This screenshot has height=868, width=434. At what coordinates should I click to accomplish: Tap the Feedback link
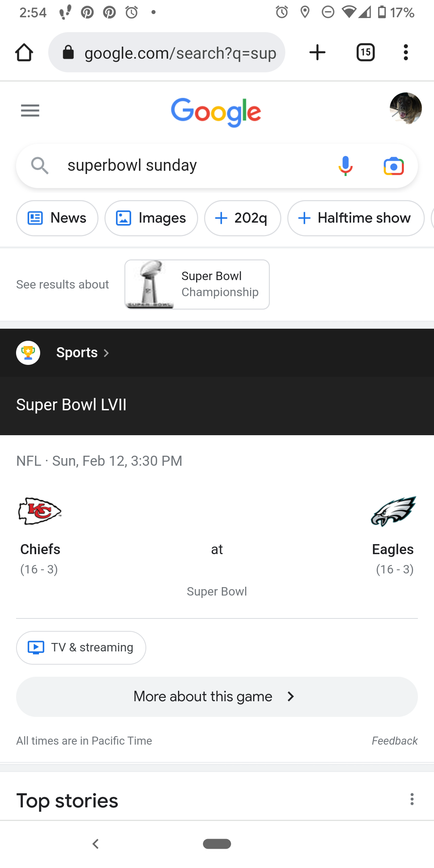click(395, 741)
